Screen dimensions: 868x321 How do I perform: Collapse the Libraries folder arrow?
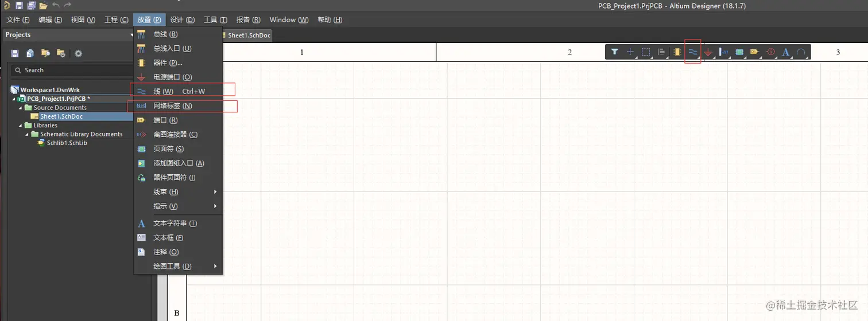click(x=20, y=125)
